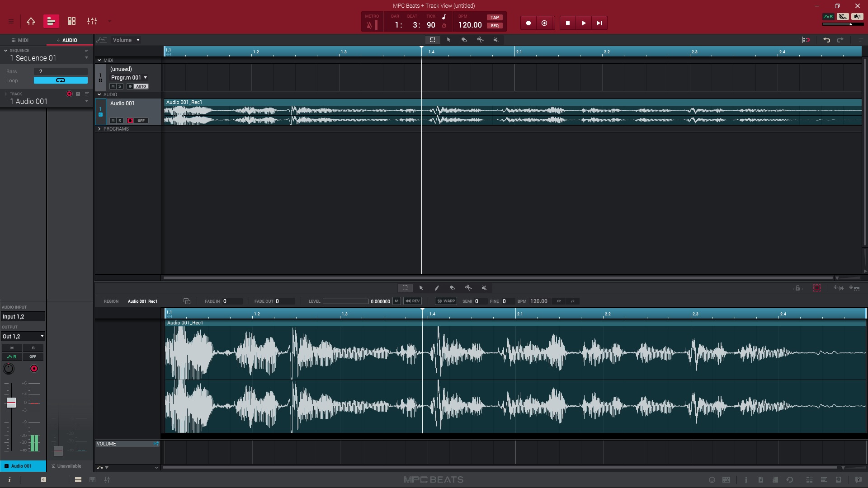Click the /2 half tempo button
The width and height of the screenshot is (868, 488).
coord(573,301)
